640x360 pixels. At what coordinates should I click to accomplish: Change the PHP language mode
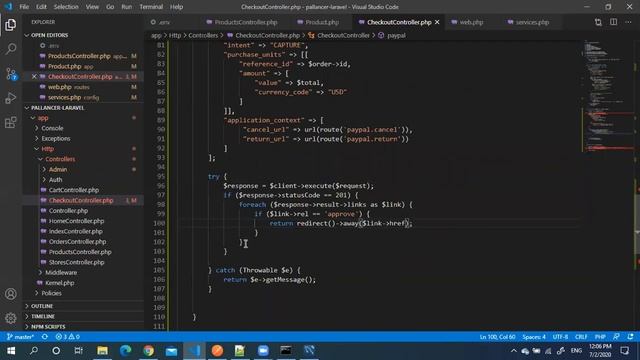(x=600, y=337)
